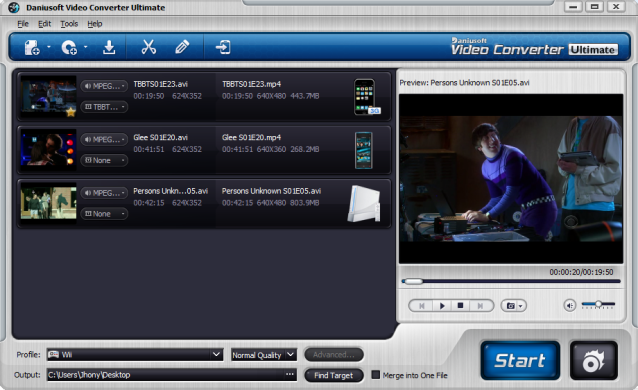Adjust the volume slider knob
The image size is (638, 390).
coord(598,304)
